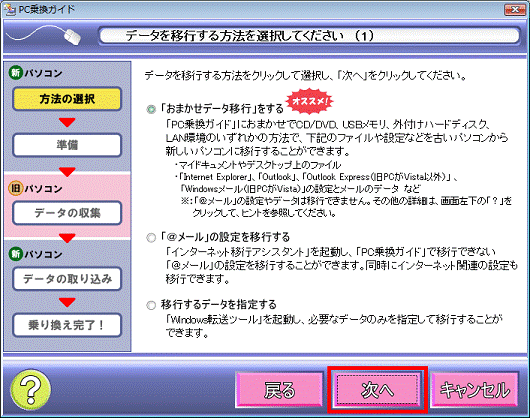Click the green 新 icon above データの取り込み

coord(16,254)
